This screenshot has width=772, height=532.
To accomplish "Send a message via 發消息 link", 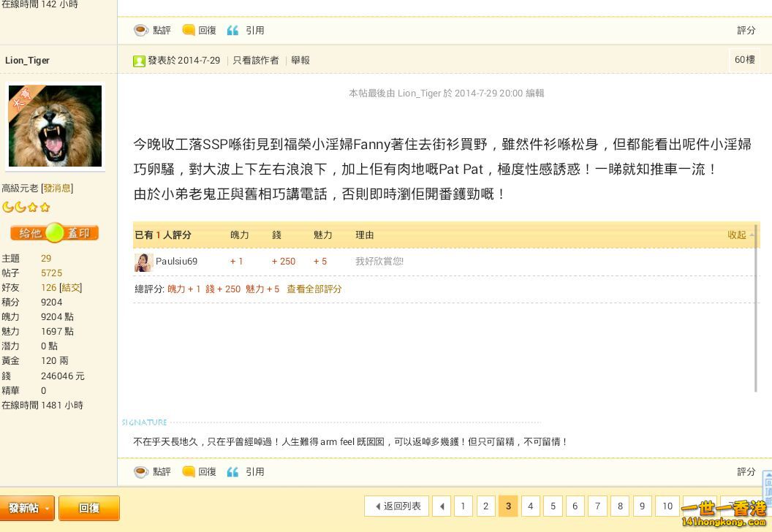I will pos(57,189).
